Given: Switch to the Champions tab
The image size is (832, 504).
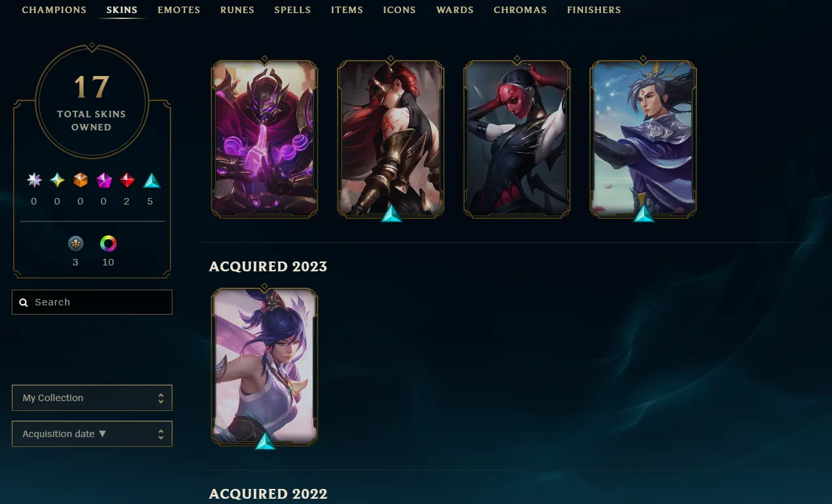Looking at the screenshot, I should [54, 10].
